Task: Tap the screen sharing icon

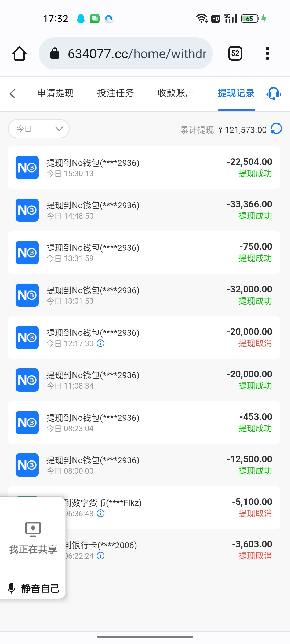Action: (x=33, y=529)
